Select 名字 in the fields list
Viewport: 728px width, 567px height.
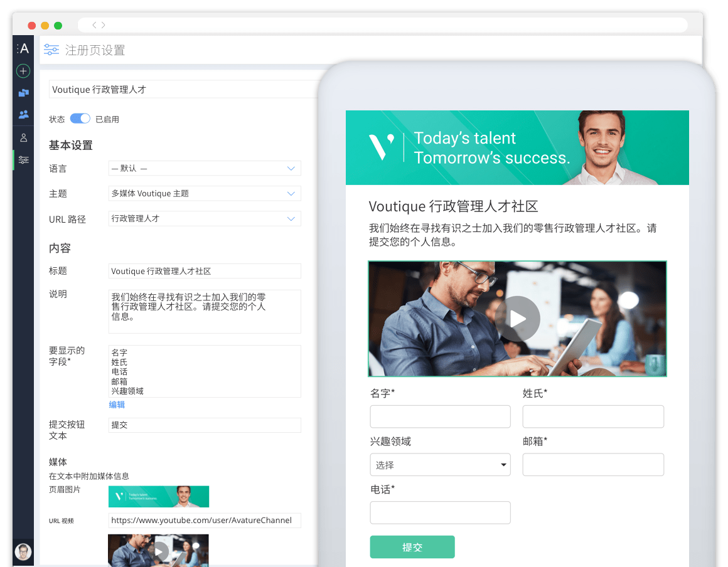tap(119, 352)
